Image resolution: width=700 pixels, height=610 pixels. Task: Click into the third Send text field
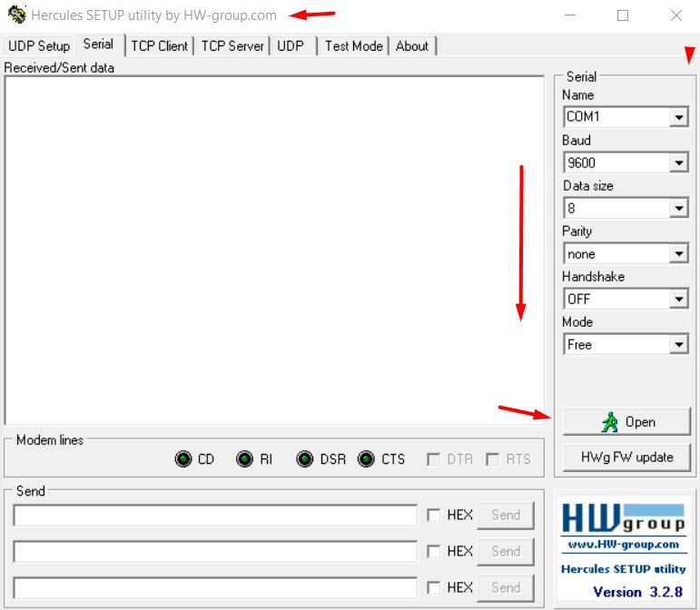[215, 587]
